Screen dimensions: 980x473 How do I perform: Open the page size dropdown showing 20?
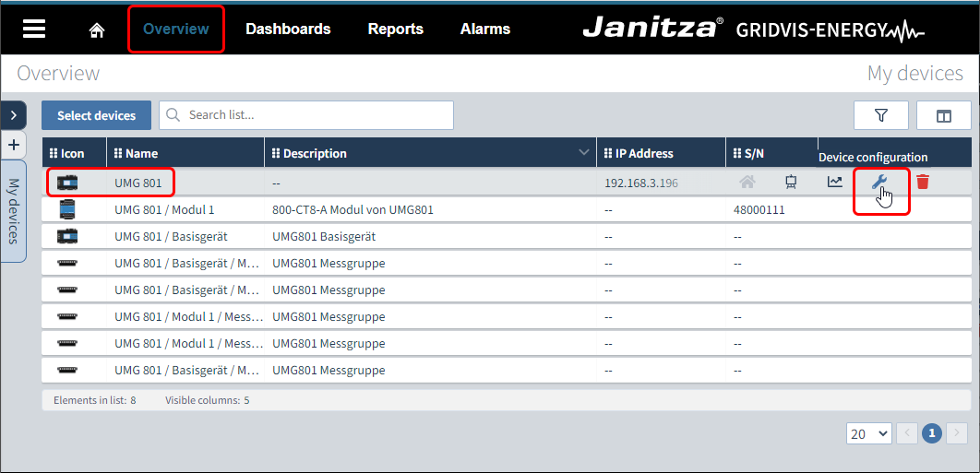click(x=867, y=433)
